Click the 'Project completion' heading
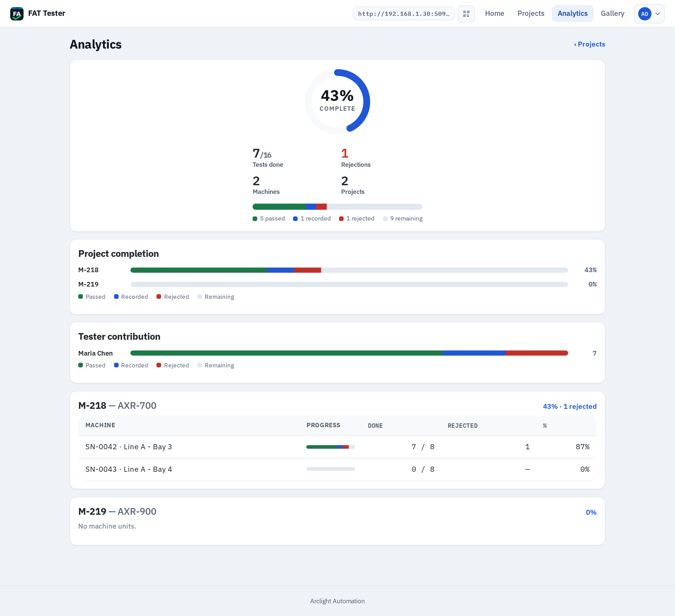 coord(118,254)
